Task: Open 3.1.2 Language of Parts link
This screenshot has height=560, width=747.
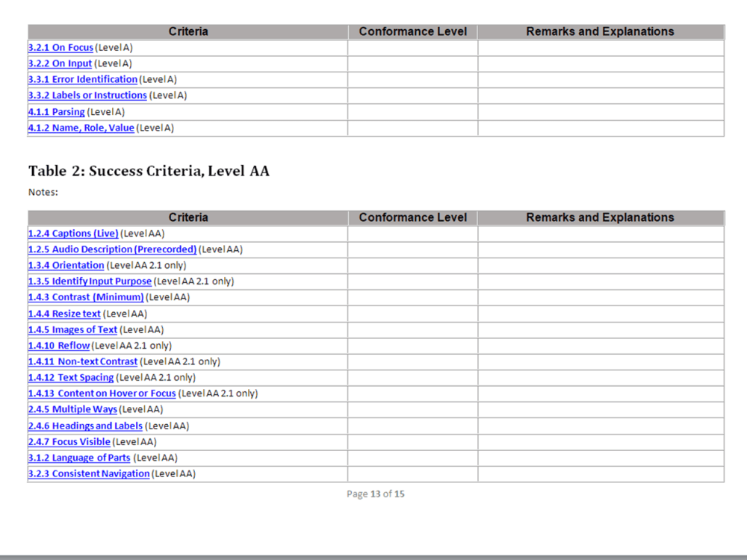Action: [79, 458]
